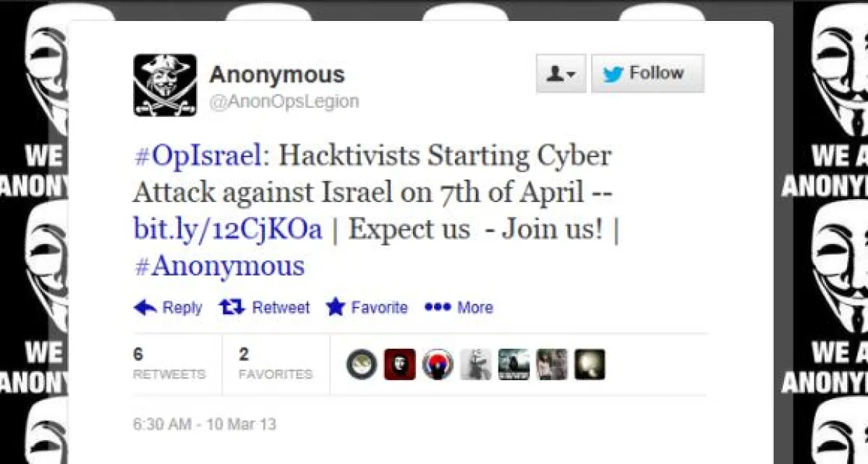Click the Korean flag circle avatar
This screenshot has width=868, height=464.
(438, 364)
